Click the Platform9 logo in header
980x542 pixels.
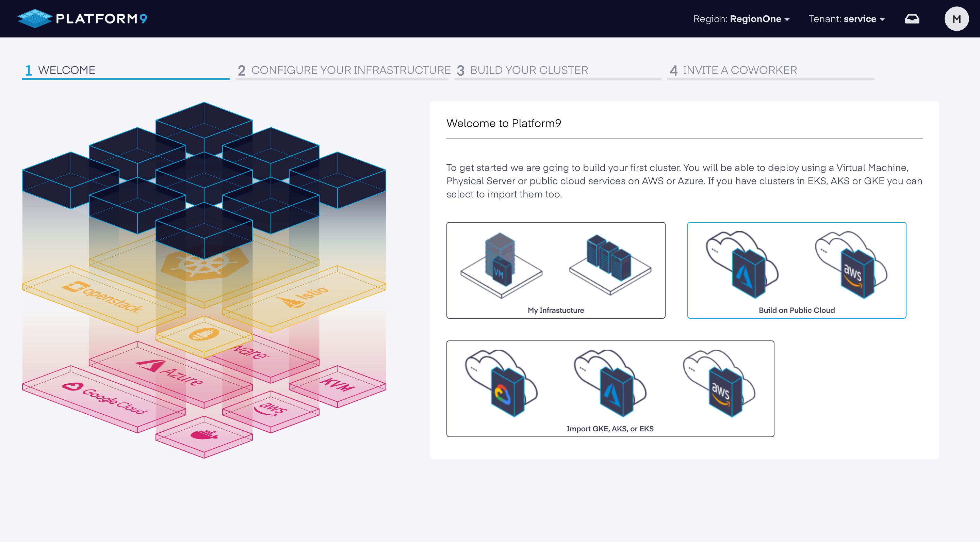click(82, 19)
